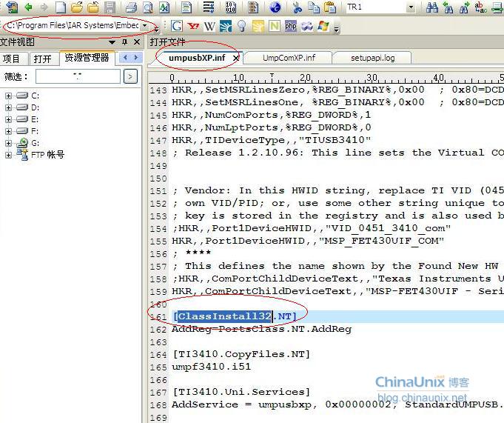Click the Cut scissors icon

coord(298,8)
